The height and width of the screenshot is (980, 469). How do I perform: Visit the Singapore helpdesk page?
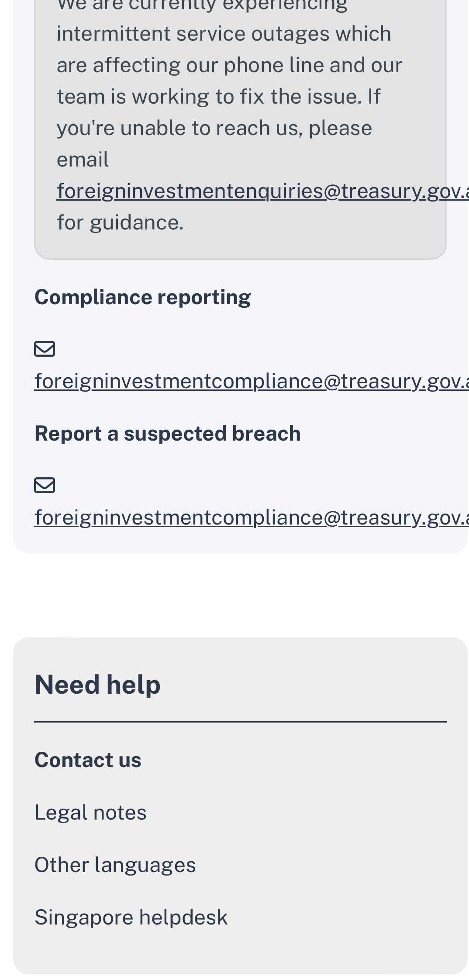point(131,917)
